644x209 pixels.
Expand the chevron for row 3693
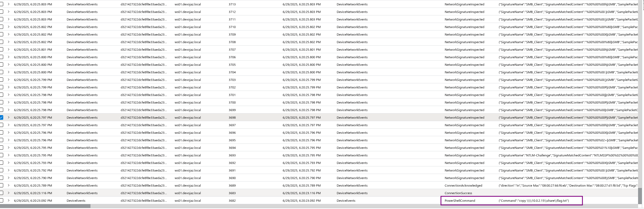(x=9, y=155)
